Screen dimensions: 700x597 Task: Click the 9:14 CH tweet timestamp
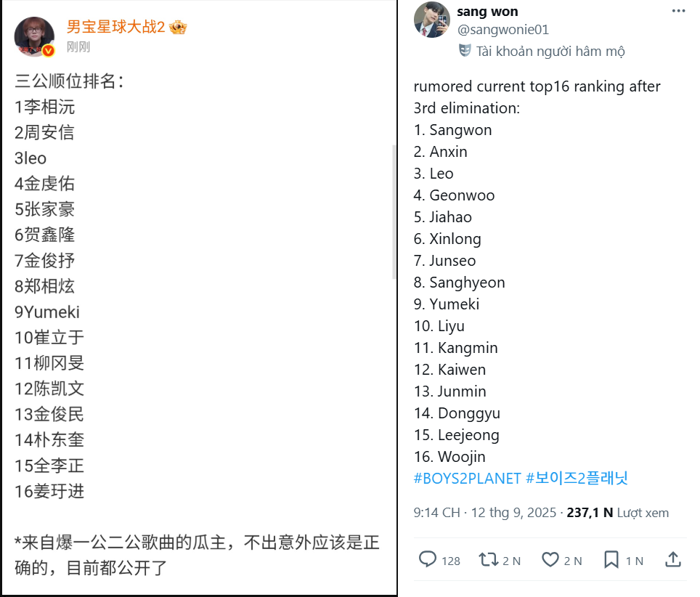click(x=436, y=513)
